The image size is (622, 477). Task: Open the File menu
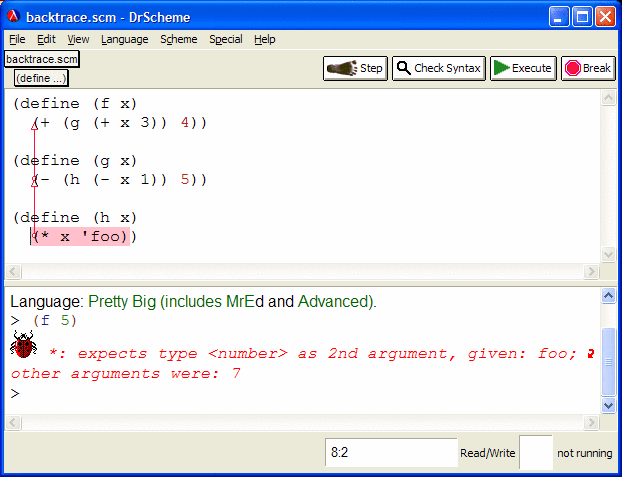pyautogui.click(x=17, y=39)
